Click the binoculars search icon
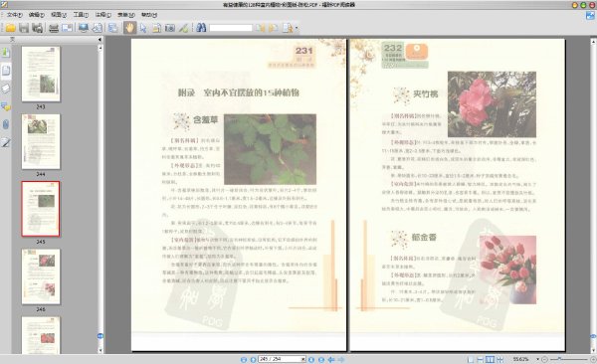The height and width of the screenshot is (364, 597). click(201, 28)
